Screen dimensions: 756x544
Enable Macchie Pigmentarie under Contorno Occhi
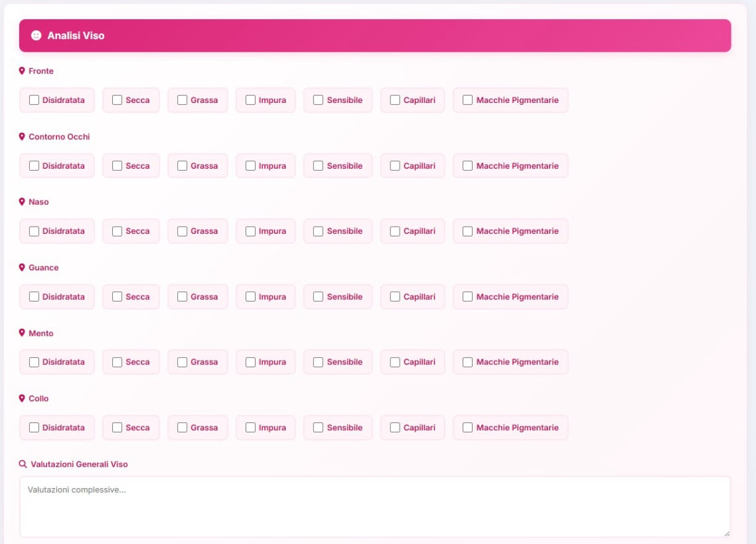(468, 166)
